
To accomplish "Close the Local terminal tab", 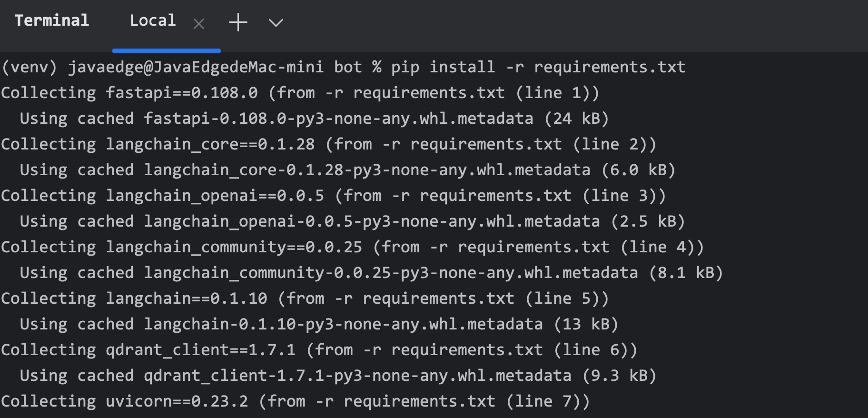I will tap(199, 23).
